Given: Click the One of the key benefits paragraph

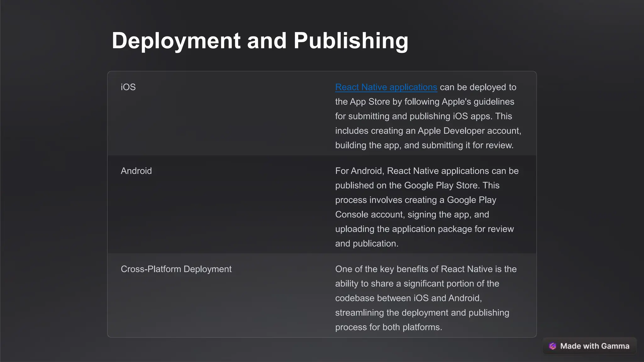Looking at the screenshot, I should click(426, 298).
